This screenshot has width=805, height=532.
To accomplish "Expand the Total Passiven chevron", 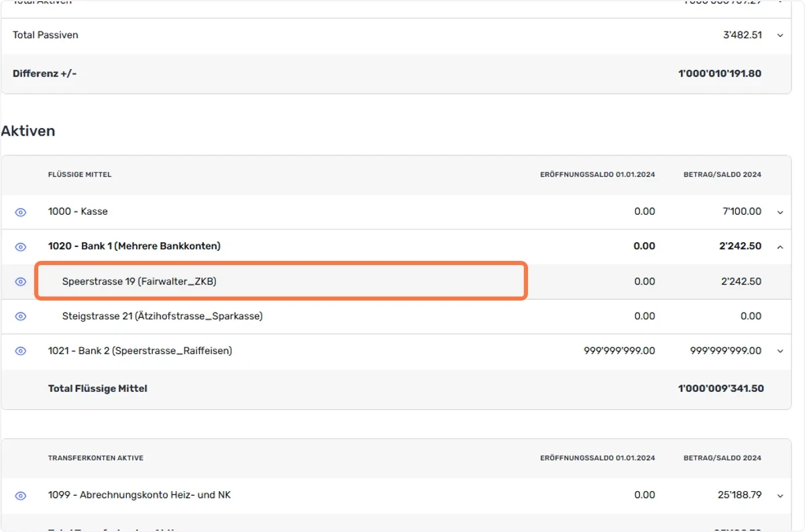I will pyautogui.click(x=780, y=36).
